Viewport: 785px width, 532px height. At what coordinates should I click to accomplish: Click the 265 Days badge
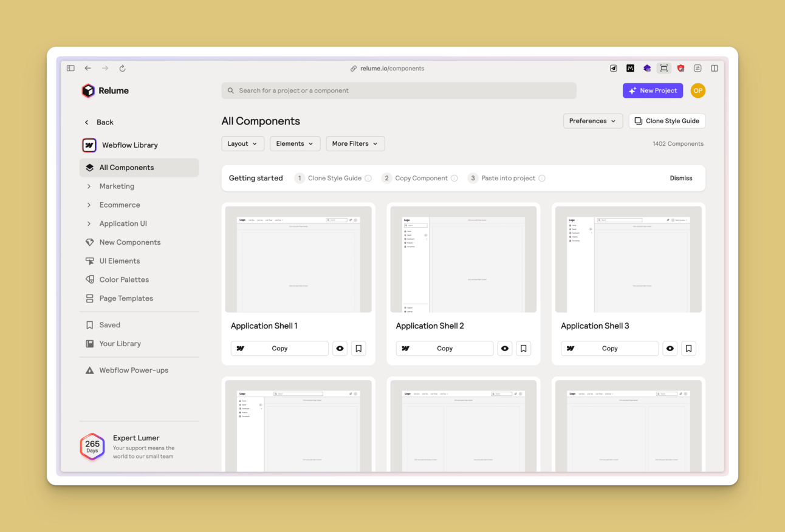pyautogui.click(x=92, y=447)
